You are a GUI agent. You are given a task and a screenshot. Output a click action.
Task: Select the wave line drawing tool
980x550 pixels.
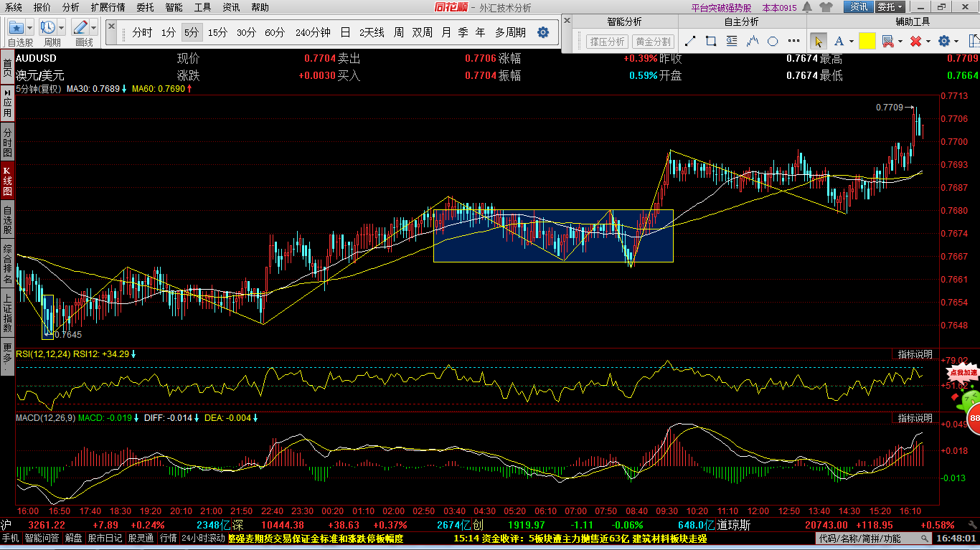(x=753, y=41)
